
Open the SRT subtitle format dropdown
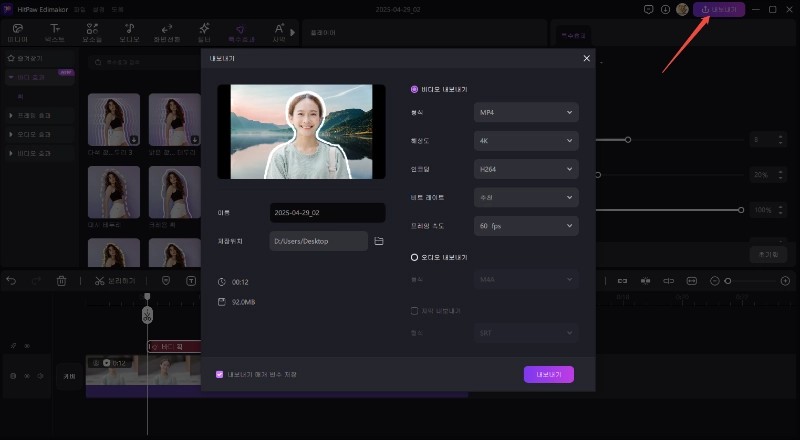526,333
